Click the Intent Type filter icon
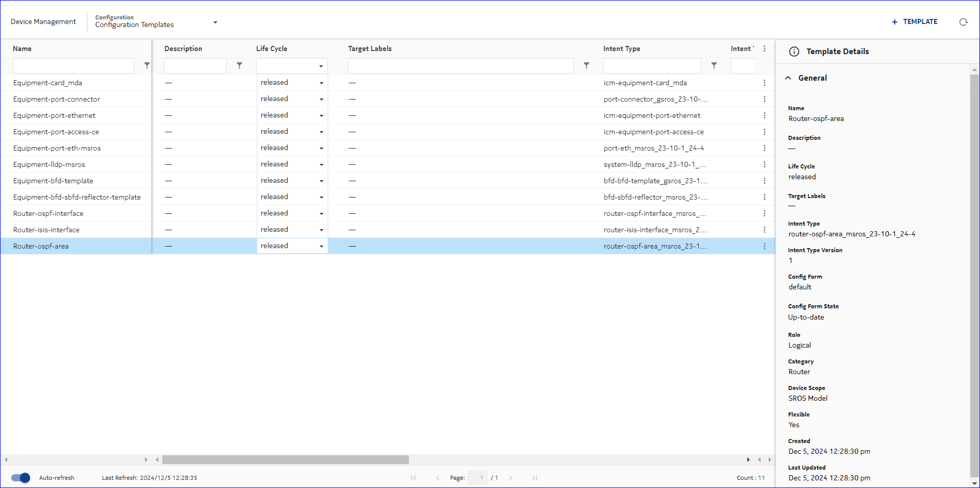Screen dimensions: 980x488 (x=714, y=66)
